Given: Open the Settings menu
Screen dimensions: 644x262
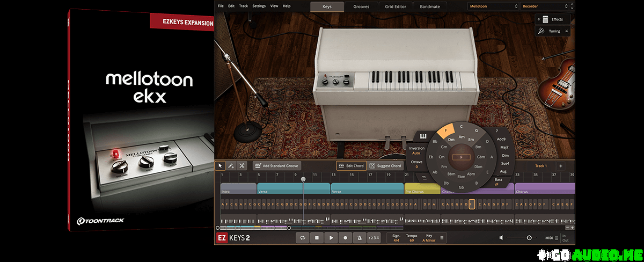Looking at the screenshot, I should [x=259, y=6].
